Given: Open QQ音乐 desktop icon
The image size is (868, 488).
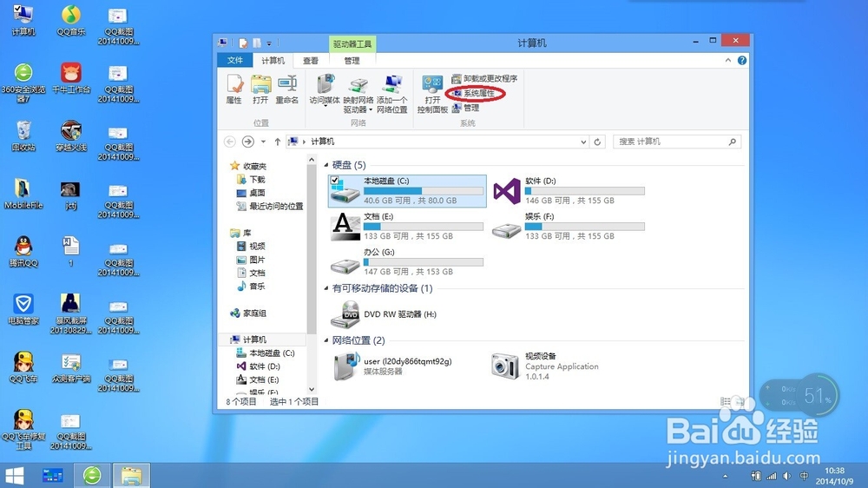Looking at the screenshot, I should click(x=71, y=21).
